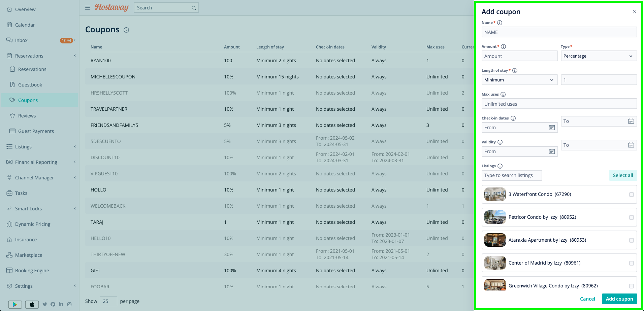Open the Apple App Store badge
Image resolution: width=644 pixels, height=311 pixels.
click(32, 305)
